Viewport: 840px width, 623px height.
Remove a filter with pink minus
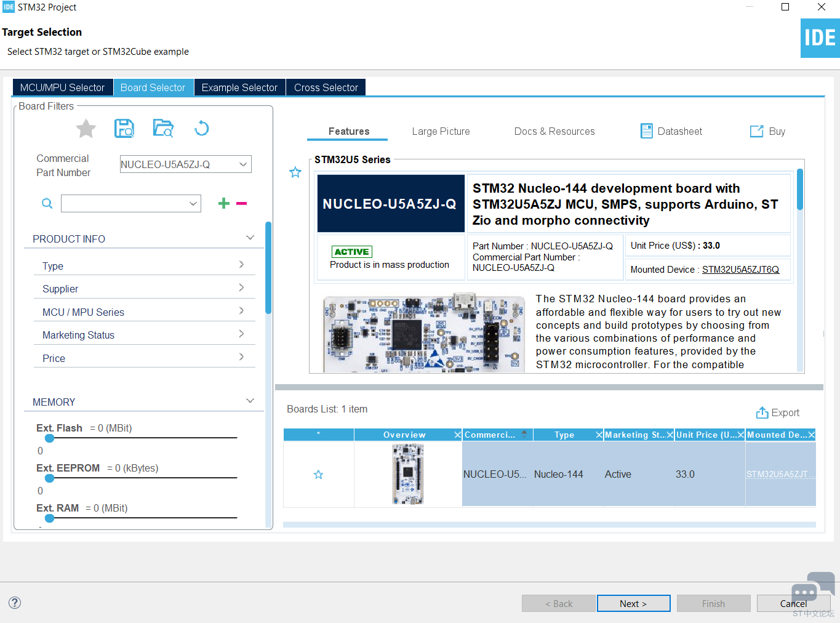click(241, 203)
